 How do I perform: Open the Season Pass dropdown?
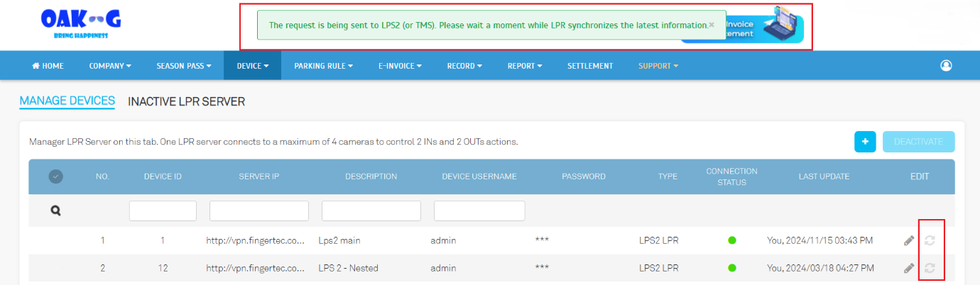tap(184, 66)
